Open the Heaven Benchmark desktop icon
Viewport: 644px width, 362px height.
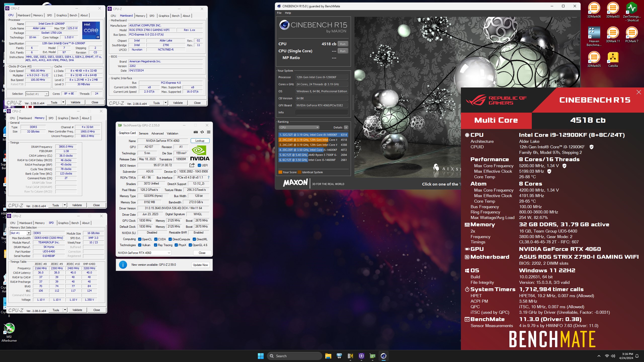[594, 36]
